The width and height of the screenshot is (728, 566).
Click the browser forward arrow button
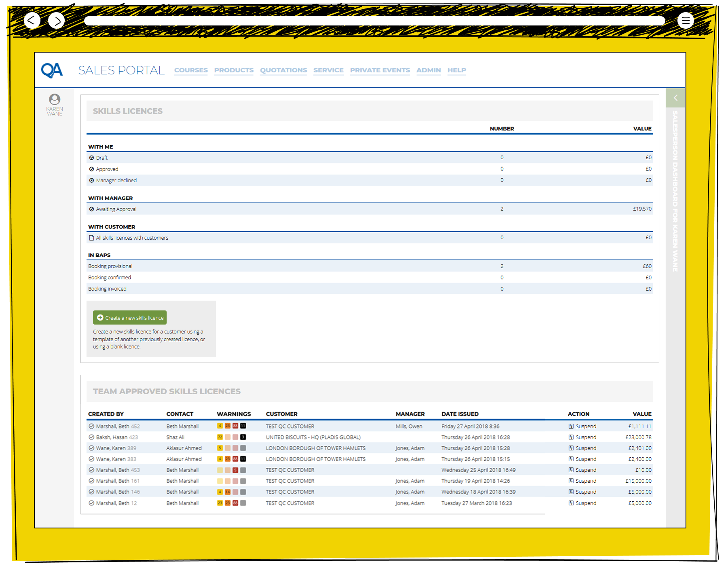click(57, 20)
